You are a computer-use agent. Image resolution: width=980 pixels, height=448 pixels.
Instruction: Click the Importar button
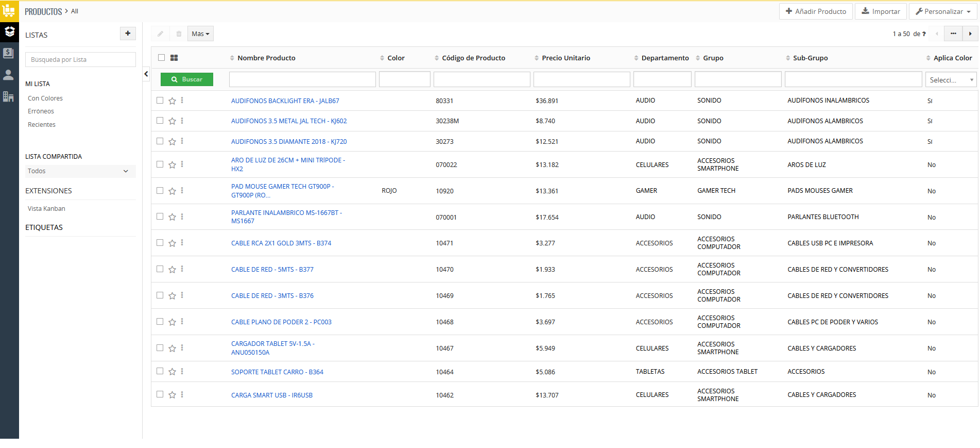click(x=881, y=11)
